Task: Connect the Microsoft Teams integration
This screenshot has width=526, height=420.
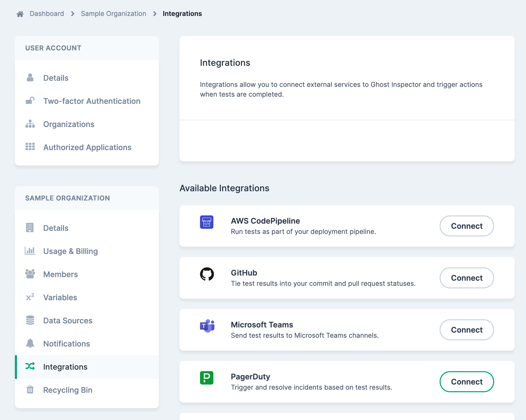Action: coord(467,330)
